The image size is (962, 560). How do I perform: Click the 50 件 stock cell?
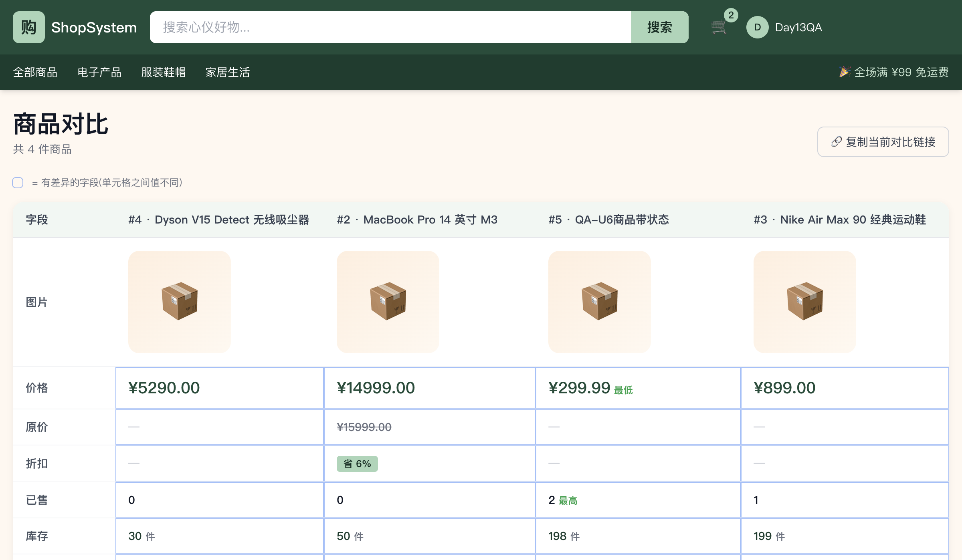click(430, 536)
